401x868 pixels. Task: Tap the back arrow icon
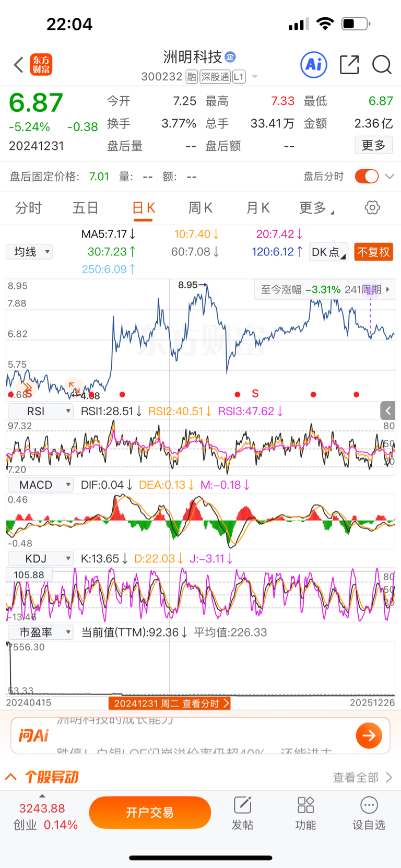(19, 65)
